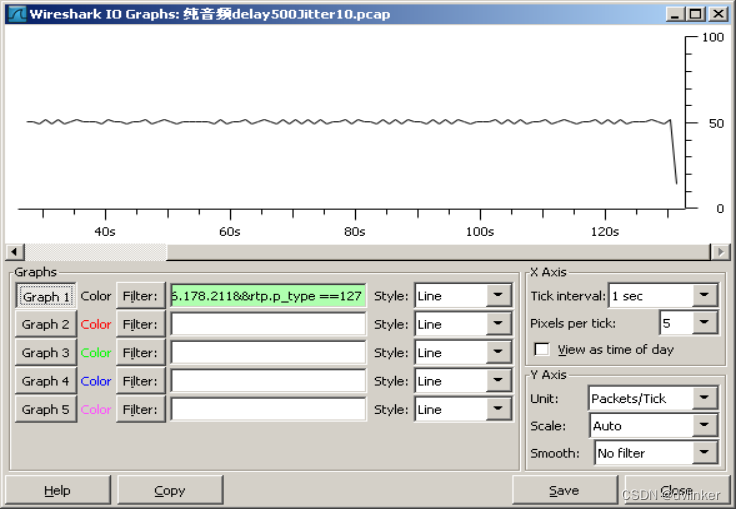The image size is (736, 510).
Task: Click the Wireshark fin icon in title bar
Action: (x=17, y=14)
